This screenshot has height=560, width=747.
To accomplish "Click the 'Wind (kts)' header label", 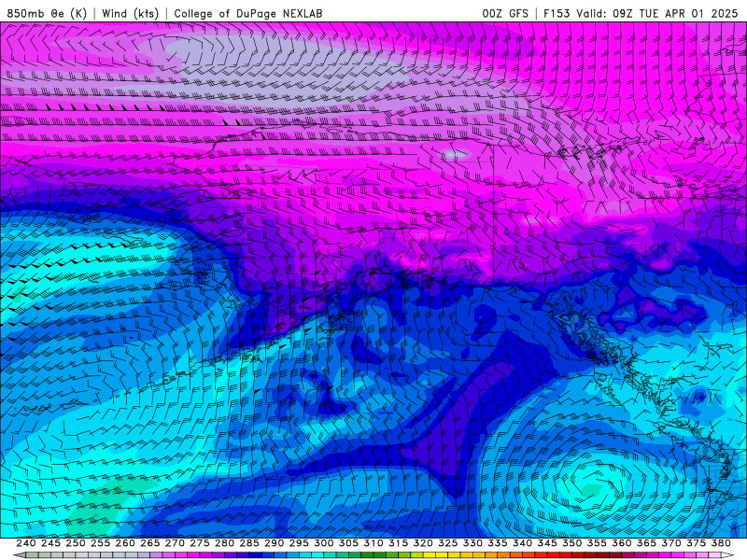I will (x=131, y=13).
